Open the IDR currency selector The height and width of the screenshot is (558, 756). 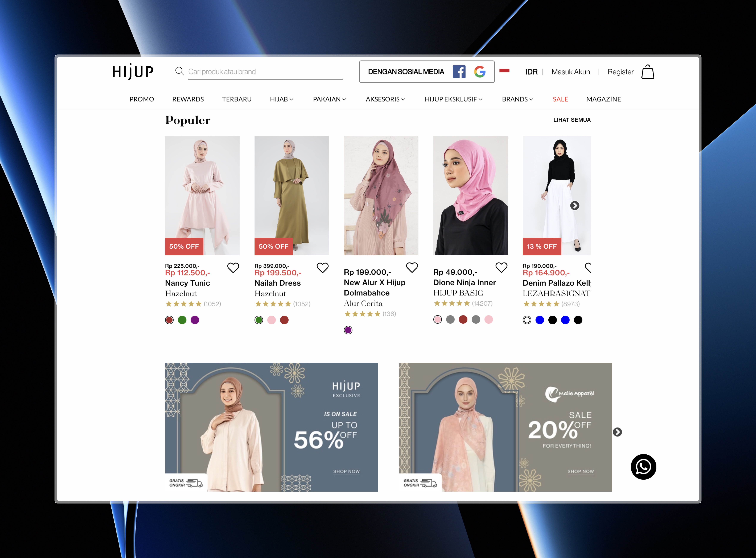[531, 72]
